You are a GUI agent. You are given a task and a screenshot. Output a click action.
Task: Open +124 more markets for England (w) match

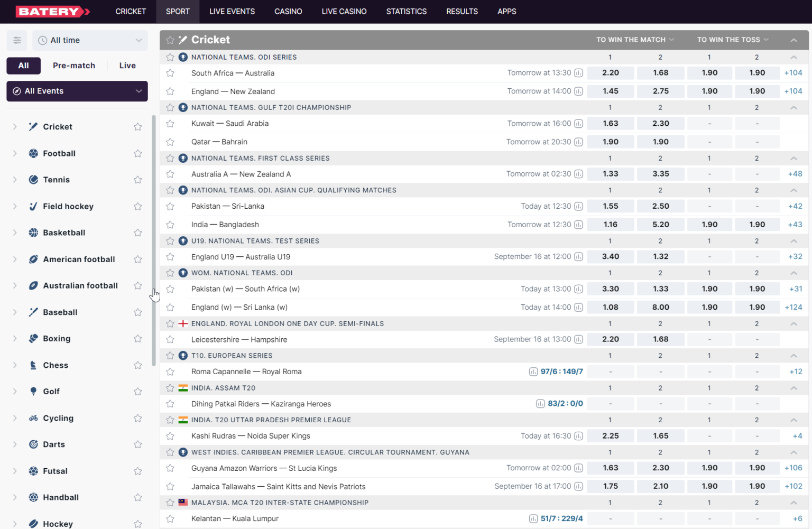coord(793,307)
